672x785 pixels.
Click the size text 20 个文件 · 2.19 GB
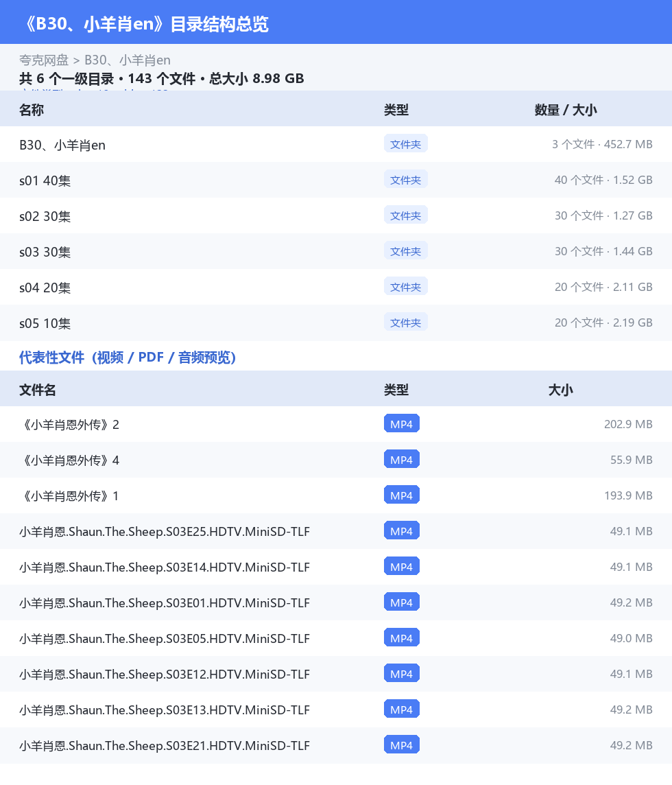pos(603,323)
